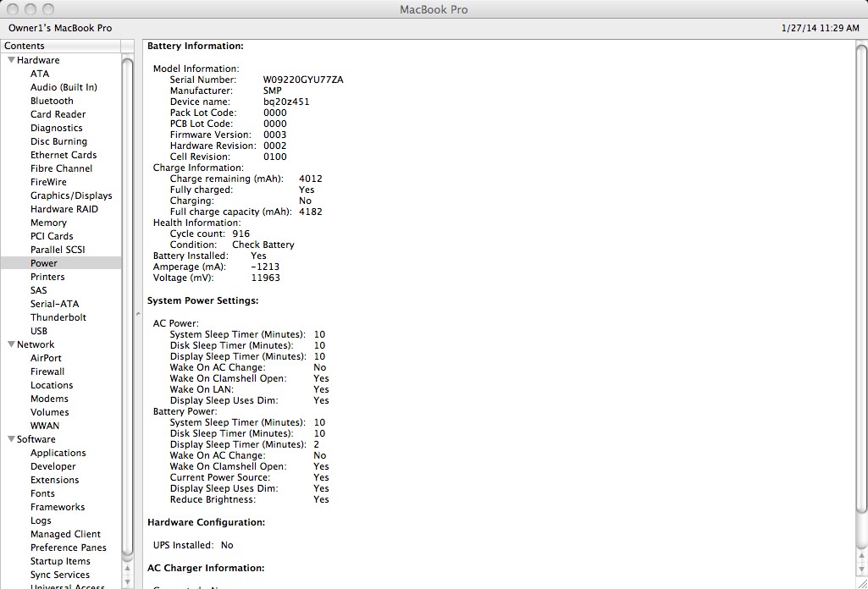868x589 pixels.
Task: Select SAS under Hardware
Action: [x=39, y=290]
